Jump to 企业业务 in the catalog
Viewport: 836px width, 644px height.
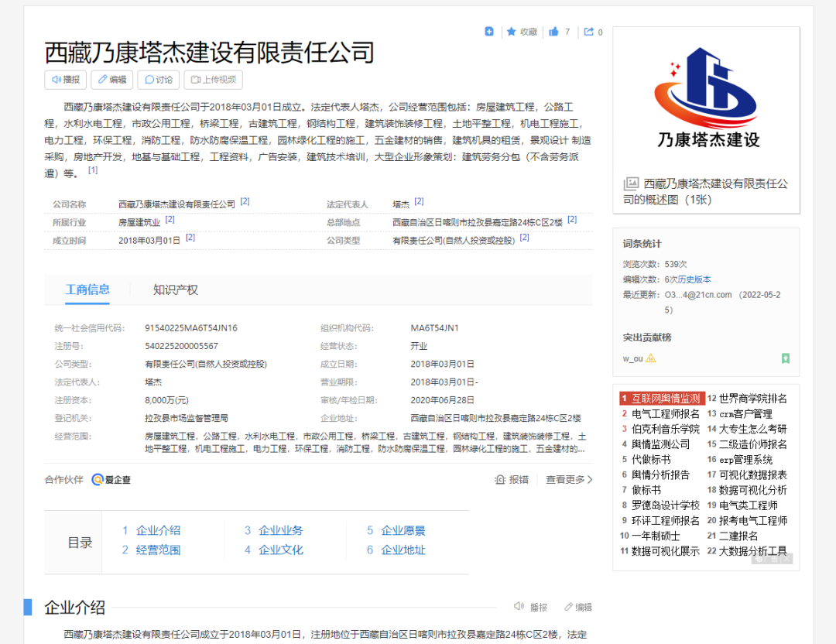tap(280, 530)
